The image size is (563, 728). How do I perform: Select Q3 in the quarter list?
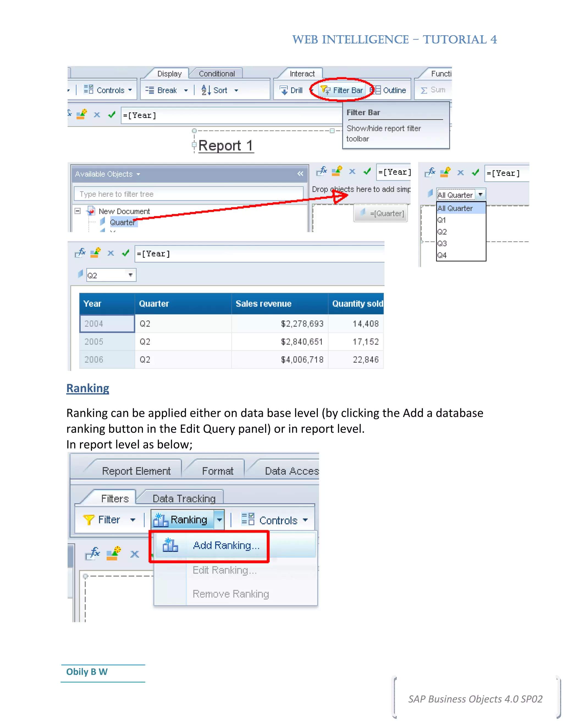click(461, 243)
